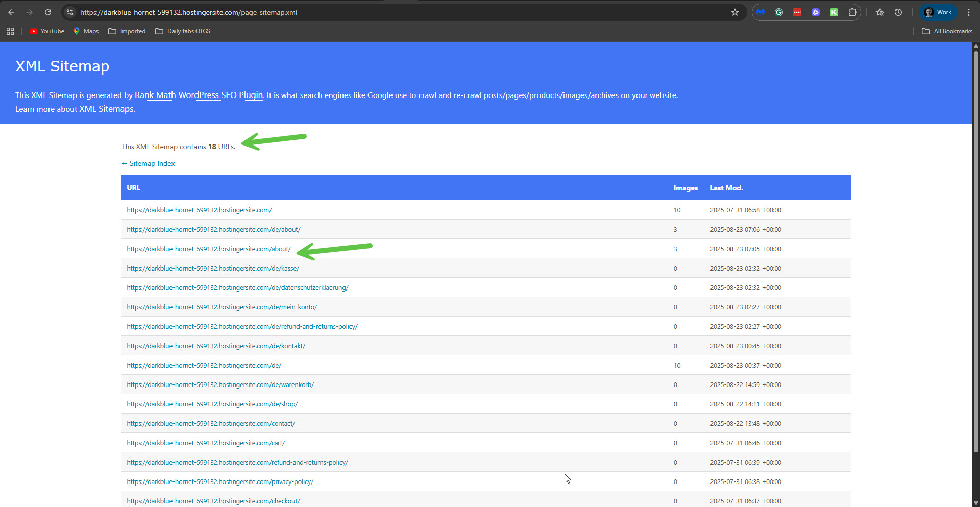Expand the Daily tabs OTGS folder
The image size is (980, 507).
pyautogui.click(x=183, y=31)
